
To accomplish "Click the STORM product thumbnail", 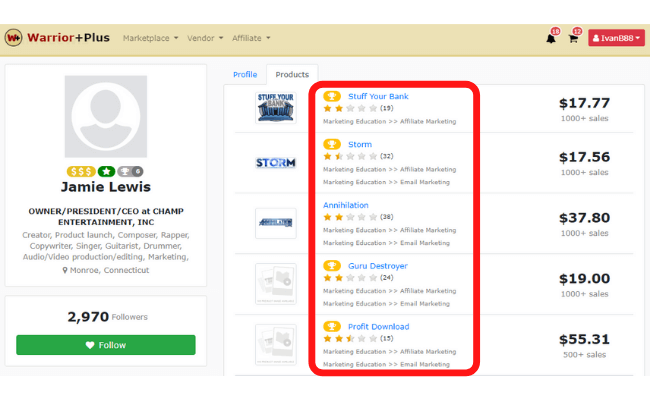I will [276, 162].
